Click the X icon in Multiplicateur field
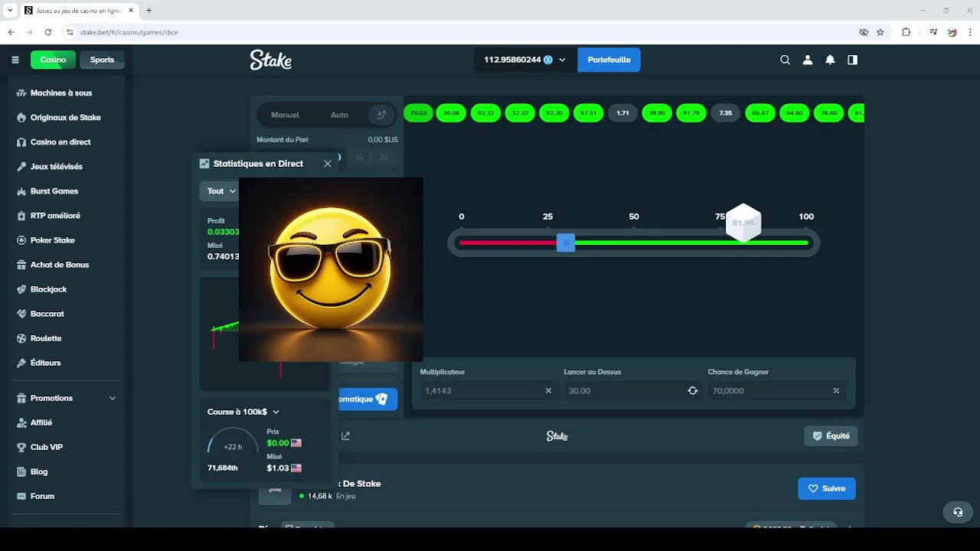Image resolution: width=980 pixels, height=551 pixels. pyautogui.click(x=548, y=390)
